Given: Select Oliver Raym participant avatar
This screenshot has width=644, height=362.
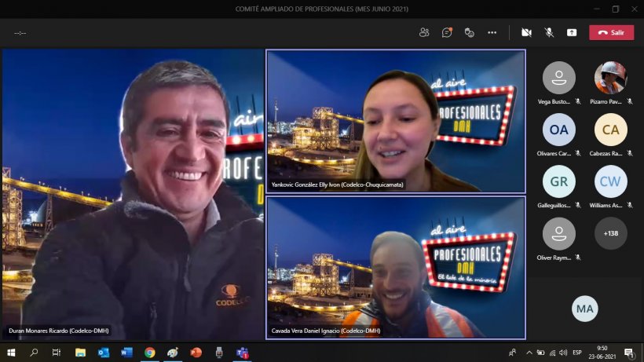Looking at the screenshot, I should click(559, 233).
